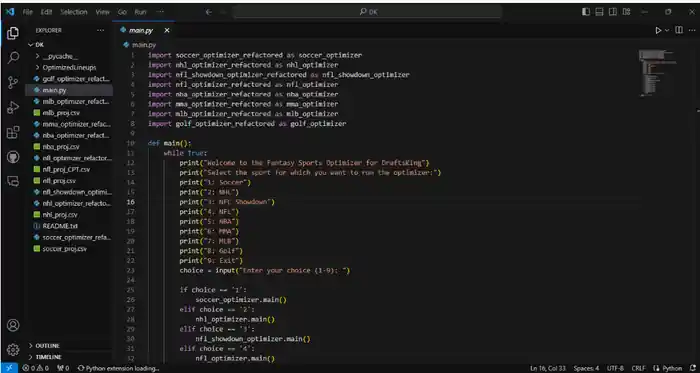Open the additional menus ellipsis in menu bar
The image size is (700, 373).
pyautogui.click(x=160, y=12)
